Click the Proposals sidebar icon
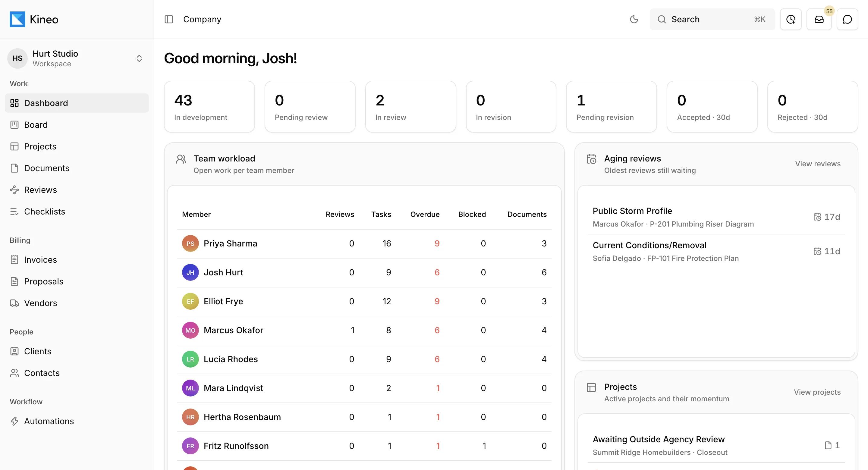 point(14,281)
